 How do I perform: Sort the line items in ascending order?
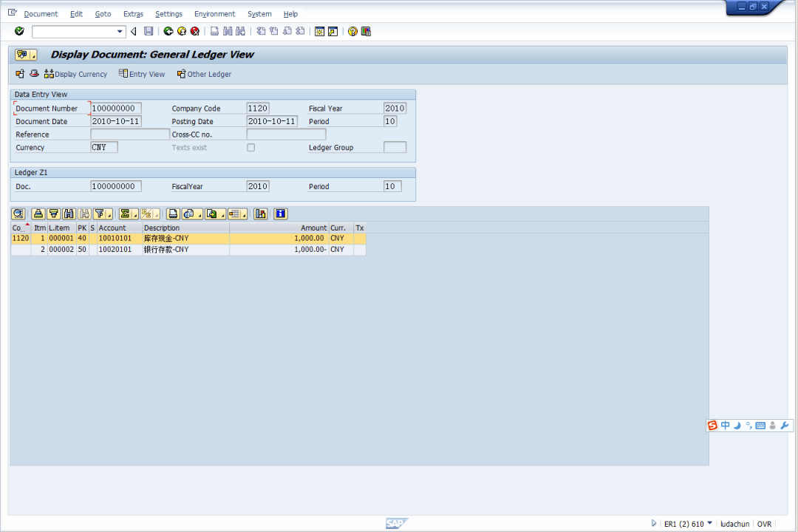pos(38,214)
